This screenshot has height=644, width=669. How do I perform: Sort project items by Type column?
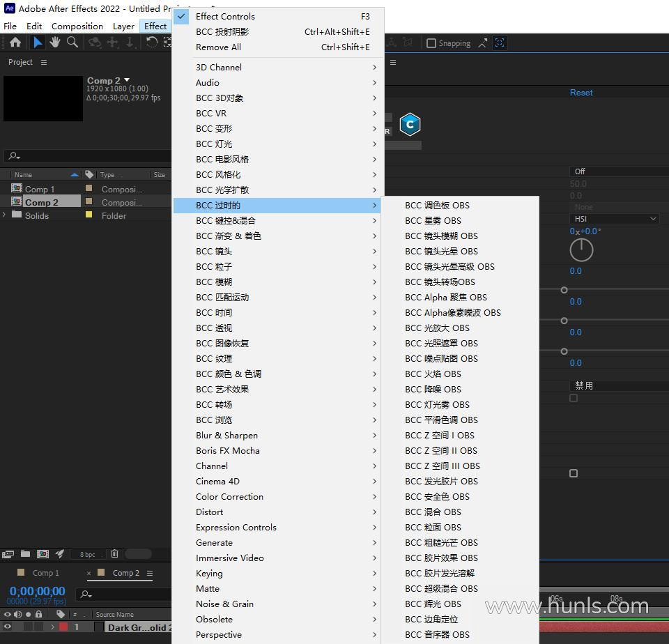[x=107, y=174]
